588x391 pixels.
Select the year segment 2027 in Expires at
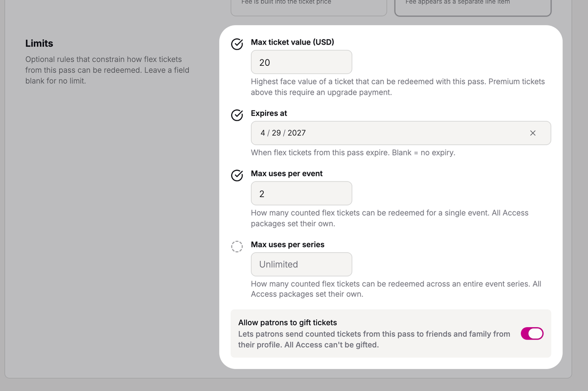296,133
